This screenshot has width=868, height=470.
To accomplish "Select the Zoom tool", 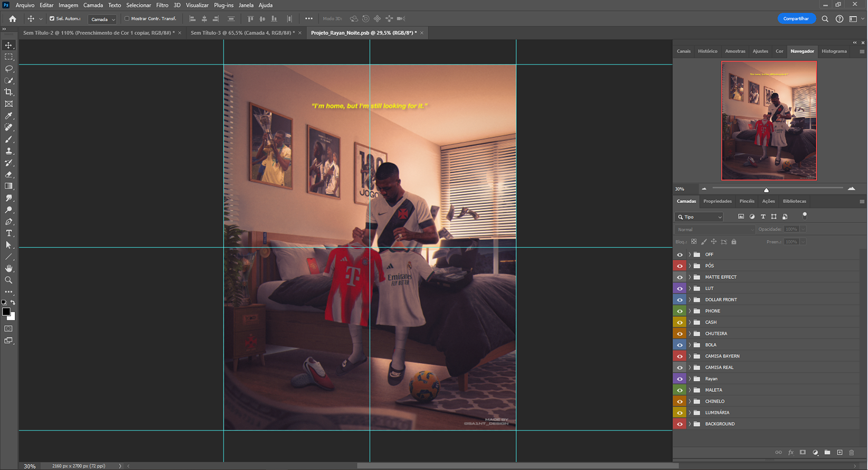I will tap(9, 280).
